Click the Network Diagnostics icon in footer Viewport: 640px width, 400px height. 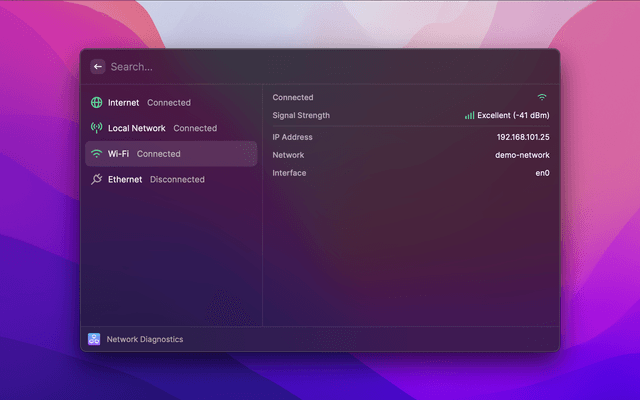click(x=94, y=339)
